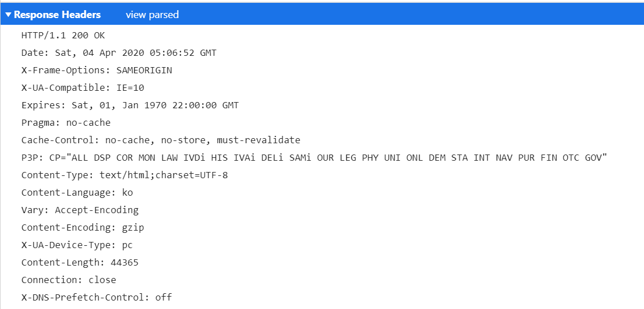
Task: Click the view parsed link
Action: click(152, 15)
